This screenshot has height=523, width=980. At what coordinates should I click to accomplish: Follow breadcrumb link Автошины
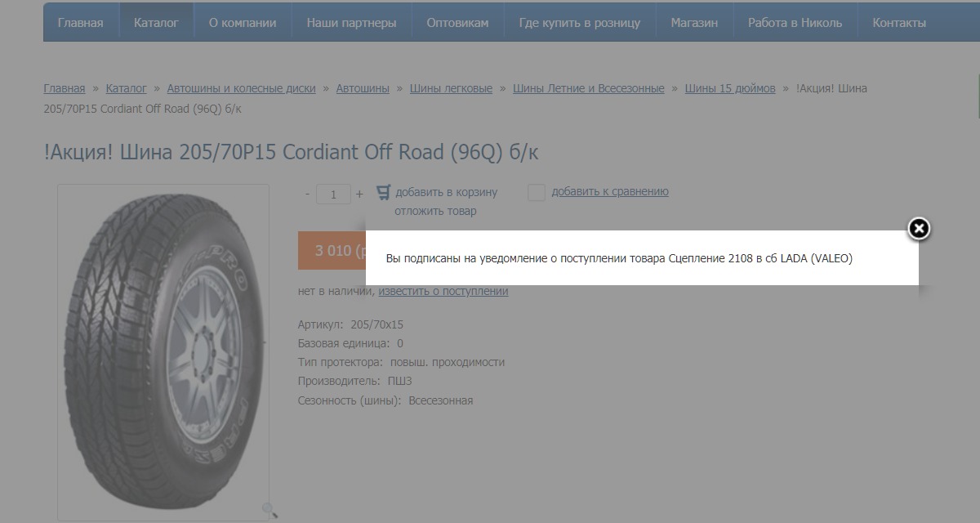click(363, 88)
